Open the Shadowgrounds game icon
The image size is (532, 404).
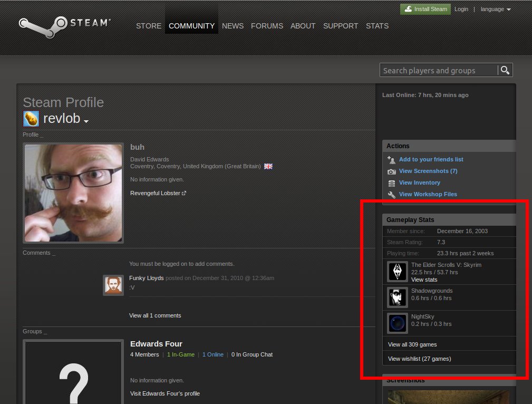pos(397,297)
